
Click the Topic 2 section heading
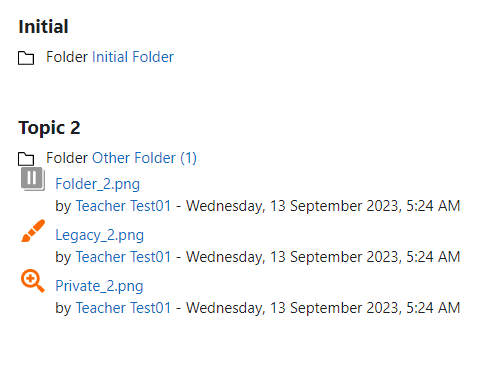(49, 128)
